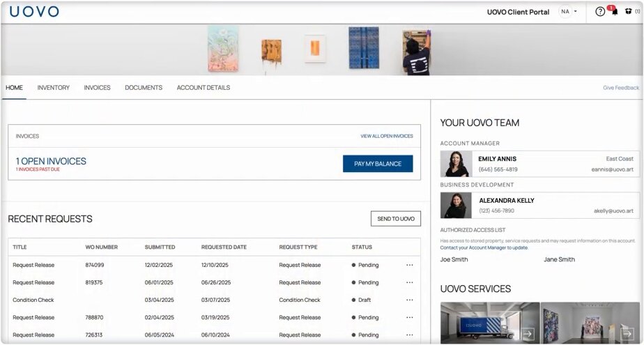Expand the NA user account dropdown

[x=569, y=11]
